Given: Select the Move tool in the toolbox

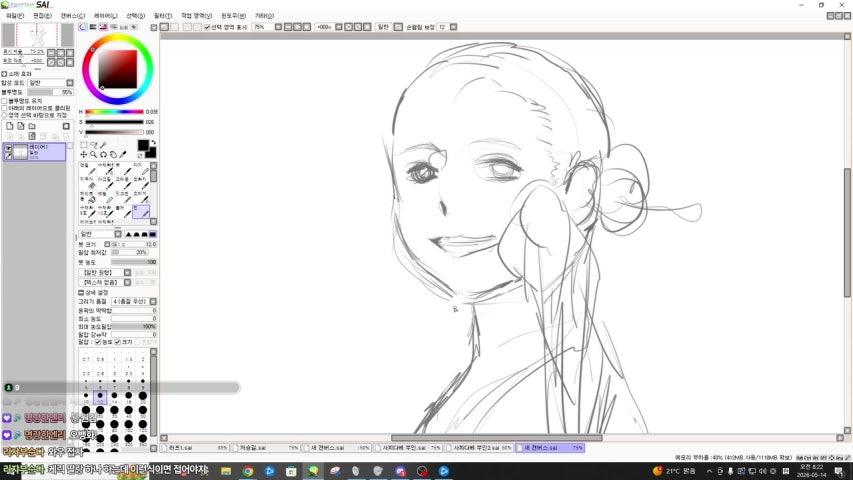Looking at the screenshot, I should (x=84, y=155).
